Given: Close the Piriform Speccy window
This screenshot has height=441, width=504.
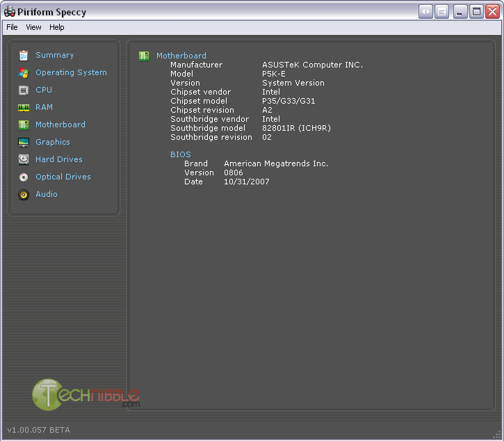Looking at the screenshot, I should pyautogui.click(x=492, y=12).
